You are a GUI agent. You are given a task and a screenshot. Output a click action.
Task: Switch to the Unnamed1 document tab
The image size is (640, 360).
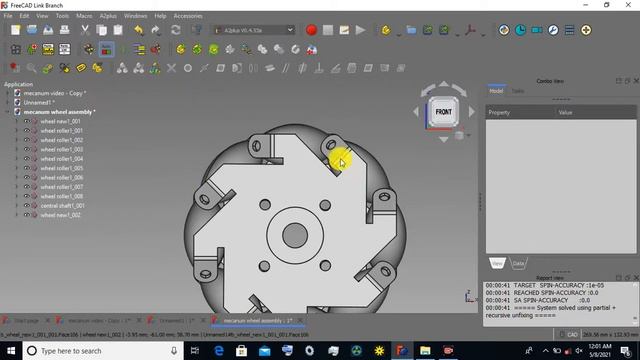176,321
